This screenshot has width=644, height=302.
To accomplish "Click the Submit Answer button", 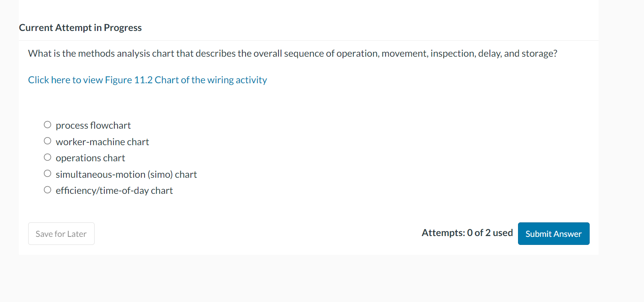I will pyautogui.click(x=553, y=234).
